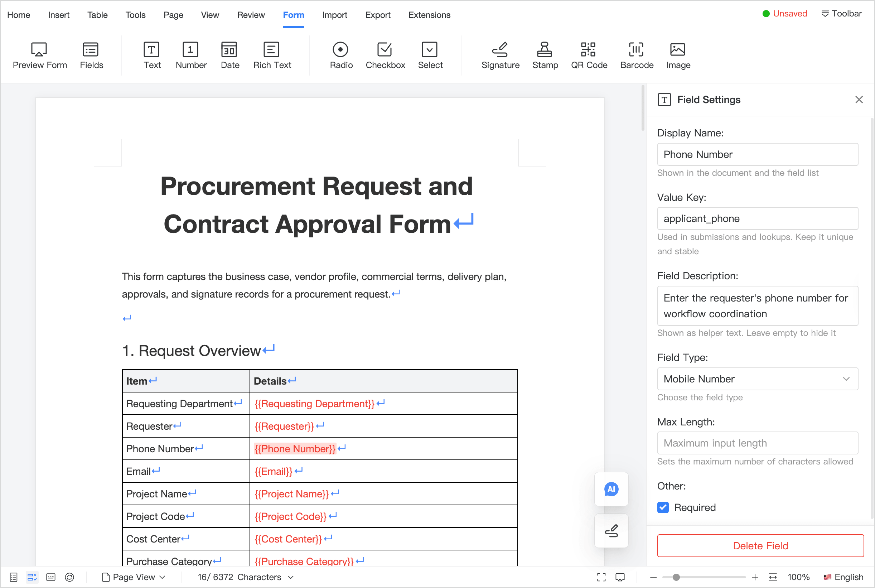This screenshot has height=588, width=875.
Task: Click the document outline icon in status bar
Action: pyautogui.click(x=14, y=577)
